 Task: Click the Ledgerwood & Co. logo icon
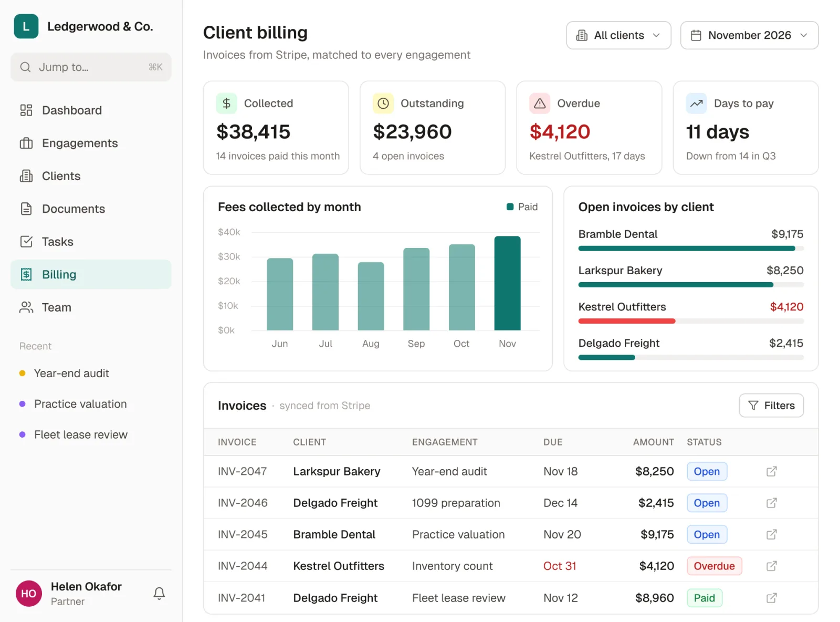point(26,26)
